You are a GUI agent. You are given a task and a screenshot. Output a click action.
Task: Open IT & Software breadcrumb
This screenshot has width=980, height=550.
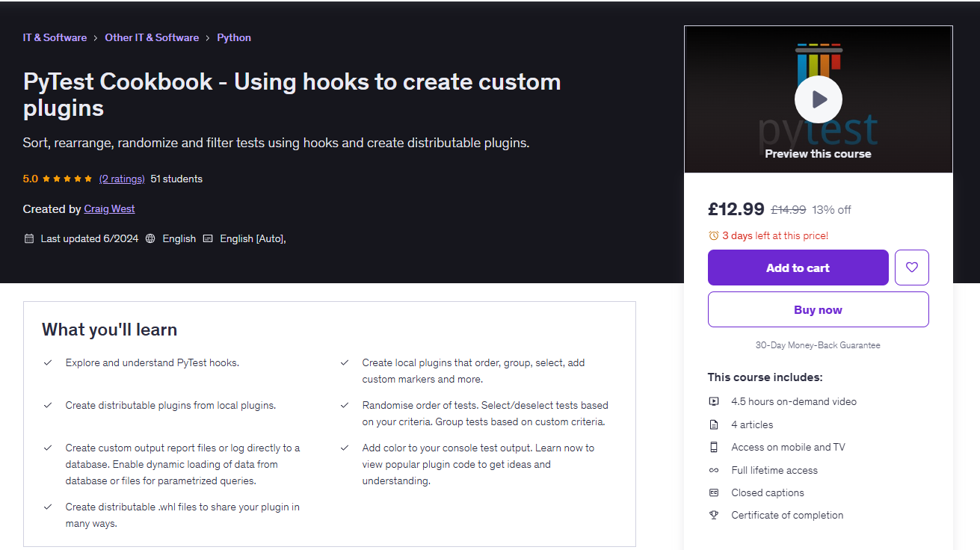point(55,37)
